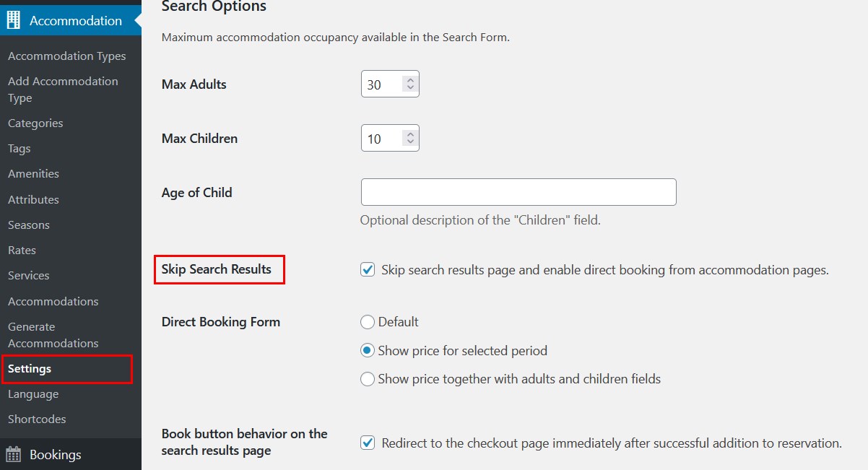
Task: Click the Age of Child text field
Action: click(518, 192)
